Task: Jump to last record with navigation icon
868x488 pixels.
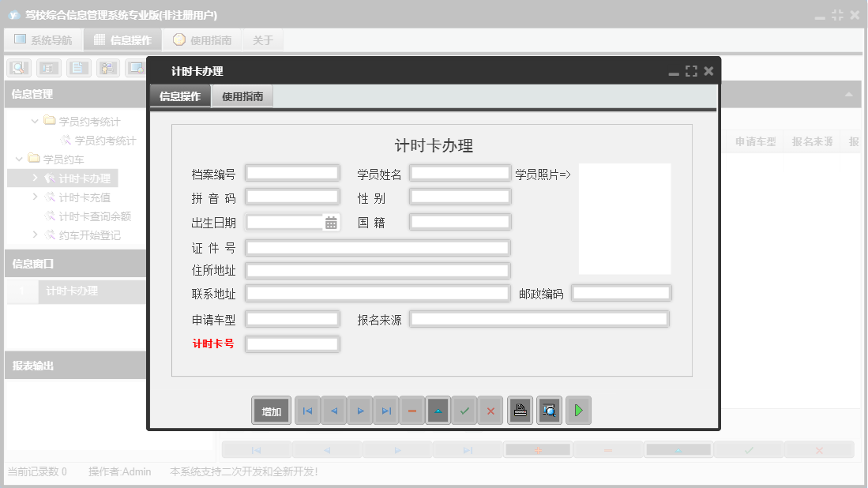Action: [x=385, y=410]
